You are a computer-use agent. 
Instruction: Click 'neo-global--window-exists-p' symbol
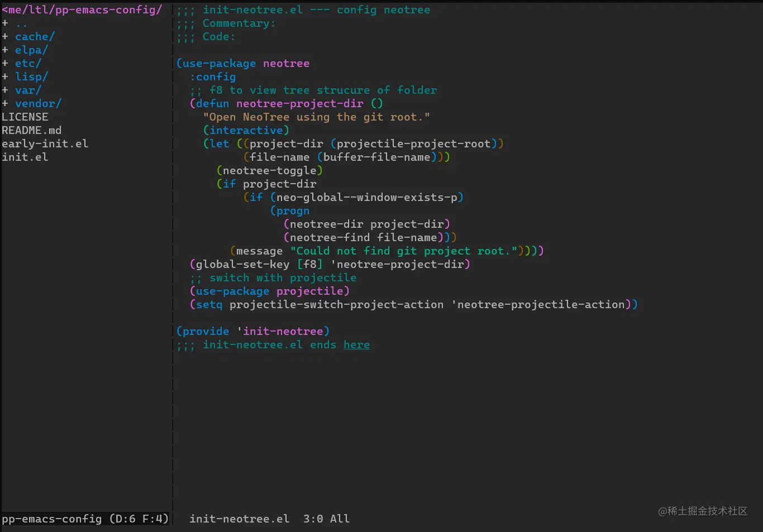366,197
